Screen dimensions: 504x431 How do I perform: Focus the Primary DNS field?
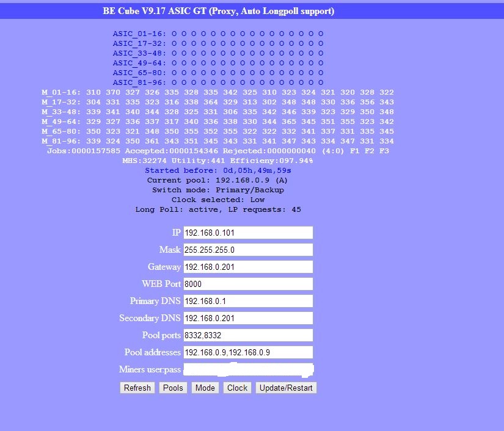(248, 301)
